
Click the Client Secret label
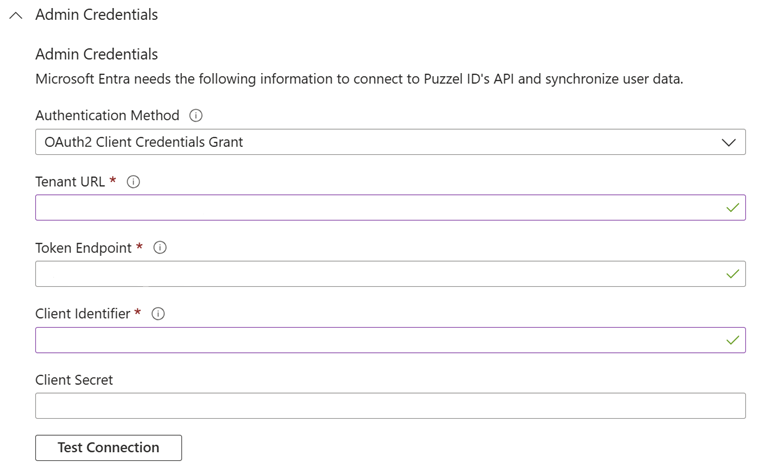[74, 380]
